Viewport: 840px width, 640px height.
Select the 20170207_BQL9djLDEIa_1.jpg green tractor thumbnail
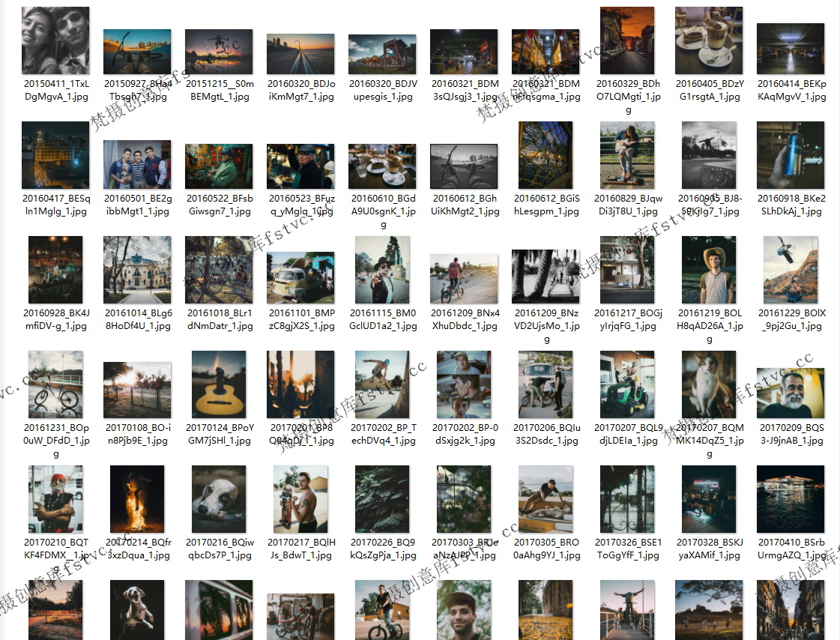627,384
